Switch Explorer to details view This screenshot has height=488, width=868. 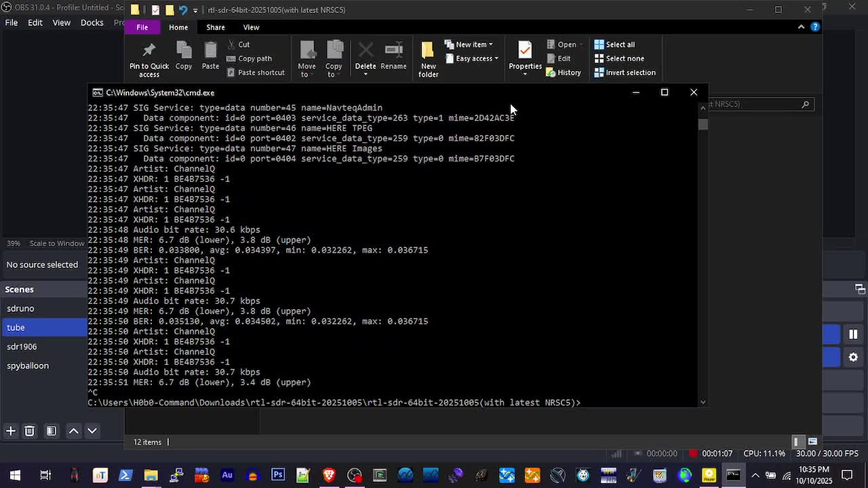[799, 442]
